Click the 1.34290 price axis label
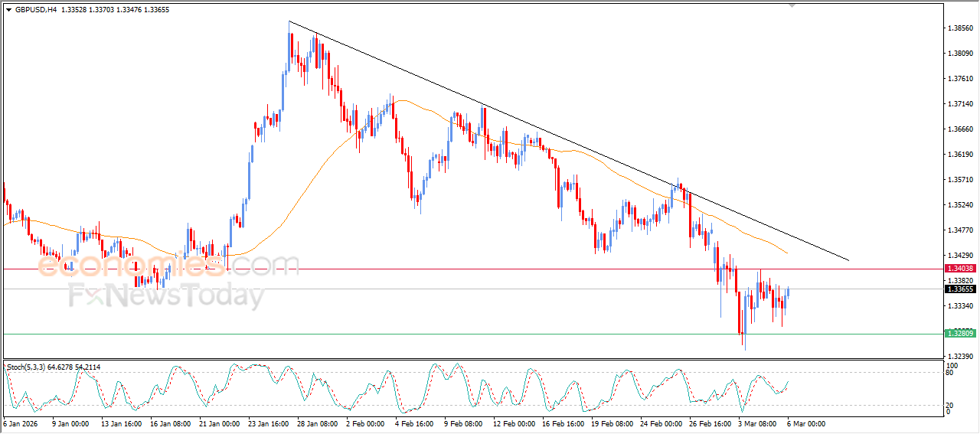Screen dimensions: 980x434 [960, 256]
